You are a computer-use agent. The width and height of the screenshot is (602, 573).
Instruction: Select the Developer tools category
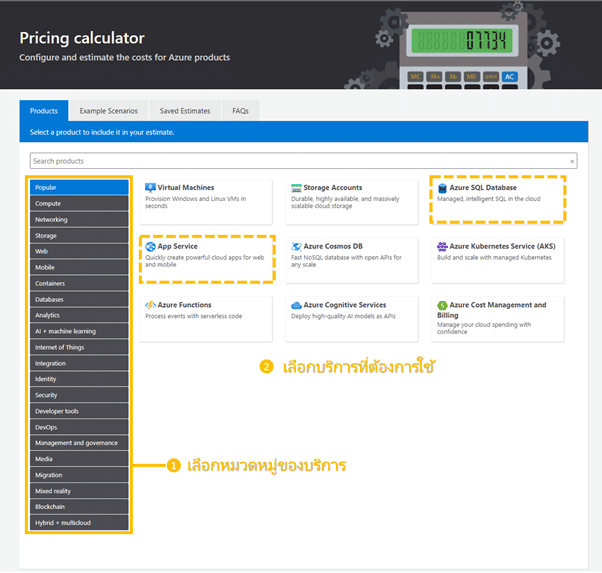tap(79, 411)
